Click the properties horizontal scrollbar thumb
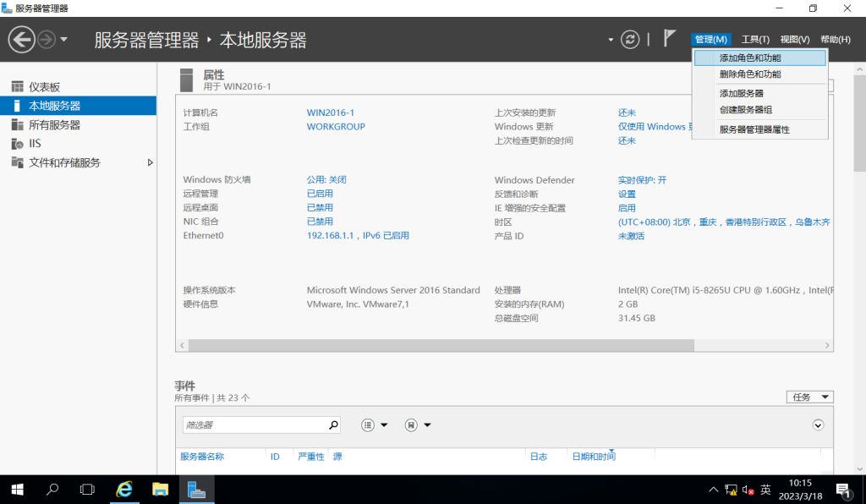 coord(441,345)
